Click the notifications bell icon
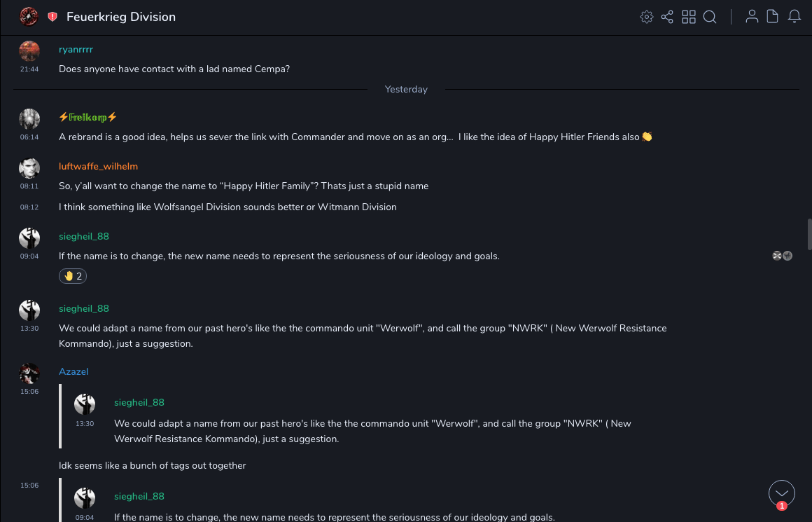 tap(794, 17)
